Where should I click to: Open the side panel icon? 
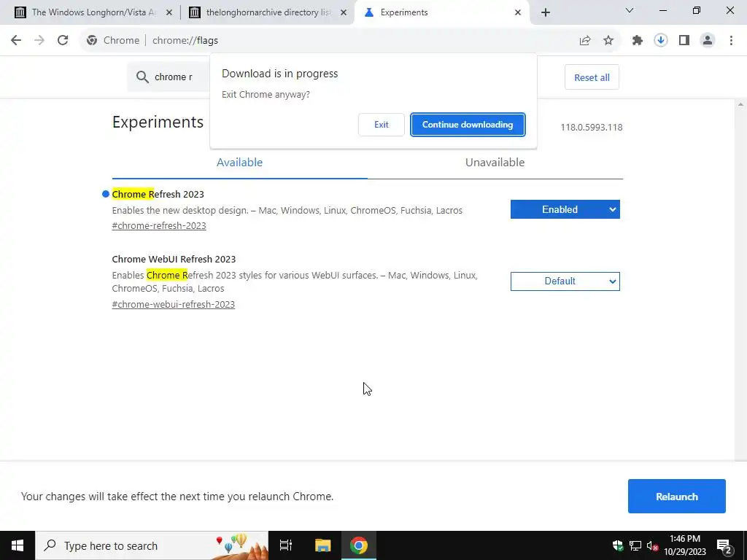tap(684, 41)
